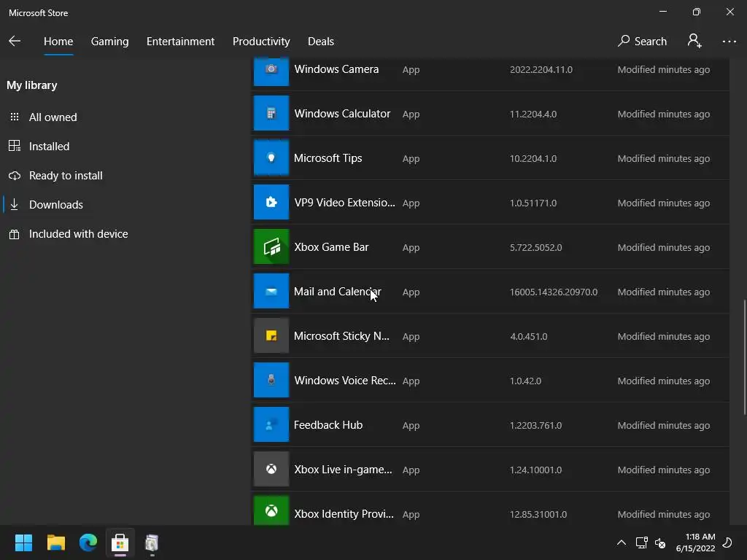
Task: Click the Windows Voice Recorder microphone icon
Action: (271, 380)
